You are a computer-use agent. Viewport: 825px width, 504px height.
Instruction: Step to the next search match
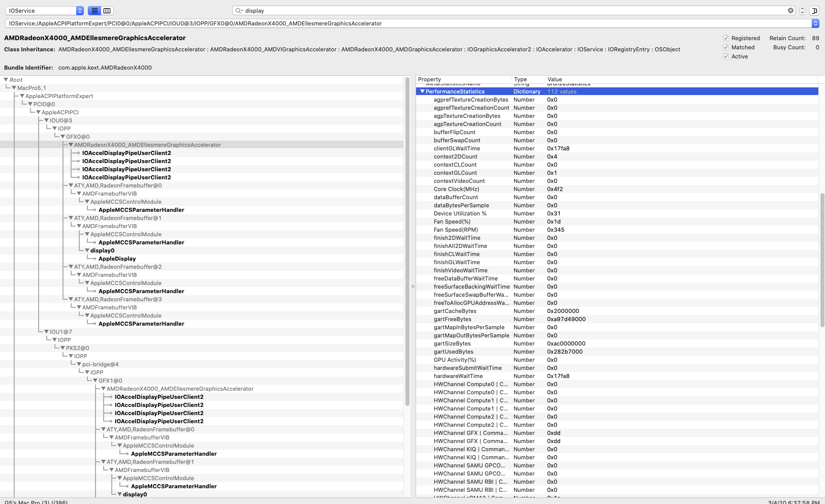click(802, 13)
